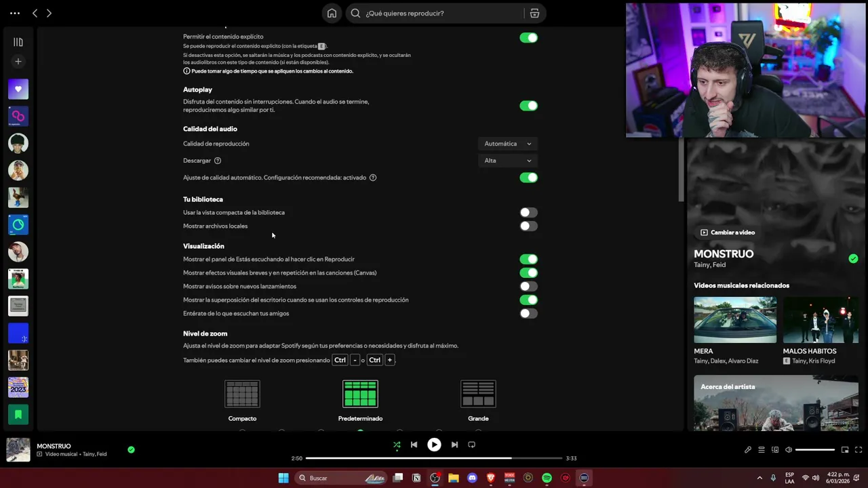Click the help icon next to Descargar
The width and height of the screenshot is (868, 488).
point(218,161)
